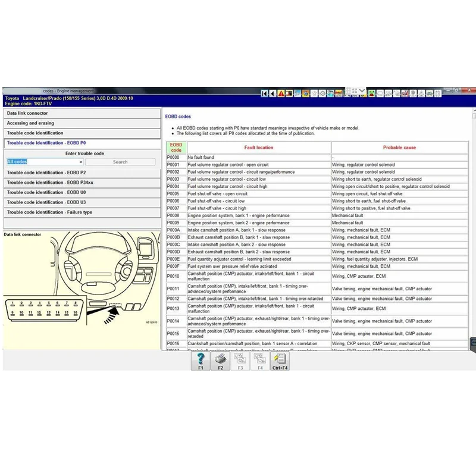This screenshot has width=476, height=476.
Task: Select code P000F cell
Action: [176, 266]
